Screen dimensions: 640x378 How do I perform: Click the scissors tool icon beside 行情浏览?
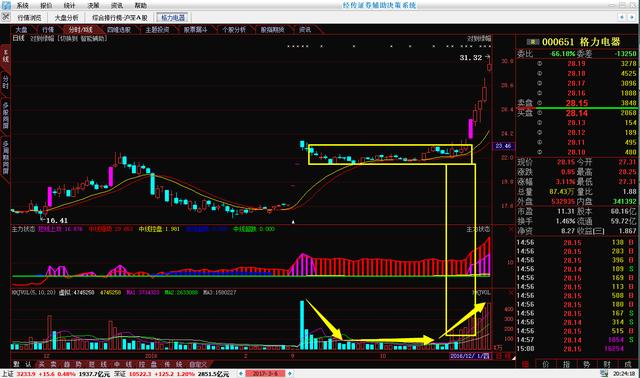(x=6, y=17)
